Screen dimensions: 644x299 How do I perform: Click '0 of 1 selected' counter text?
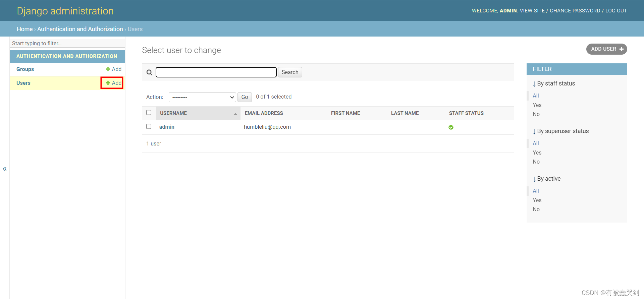[x=274, y=97]
